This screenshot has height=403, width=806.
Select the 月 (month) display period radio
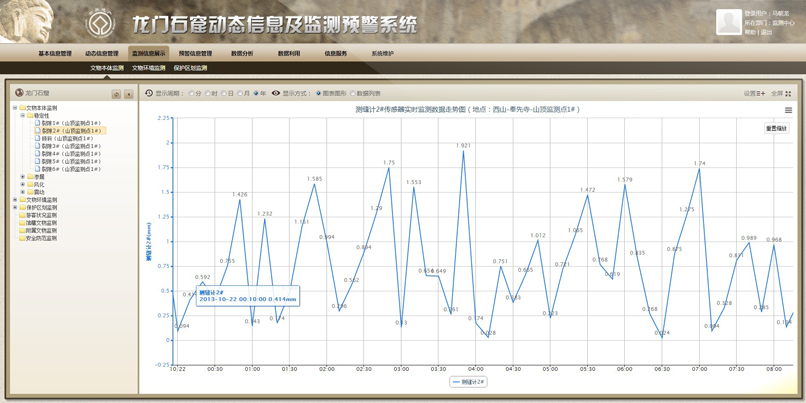click(x=240, y=93)
